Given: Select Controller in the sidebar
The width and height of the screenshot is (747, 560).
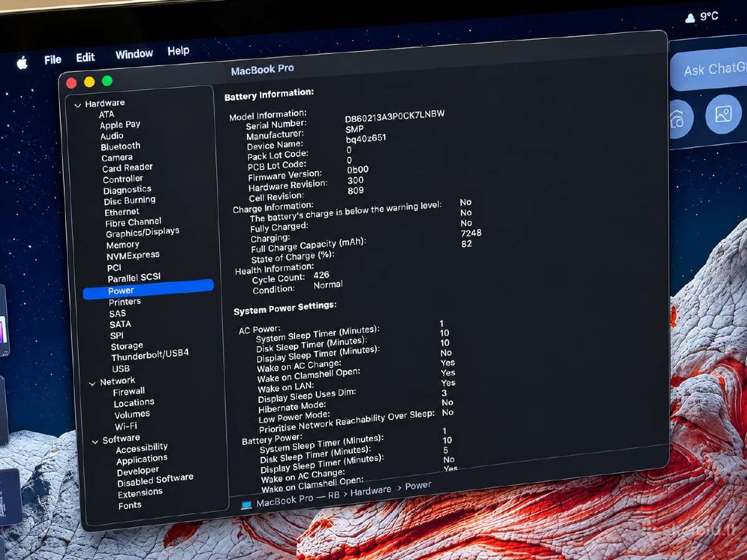Looking at the screenshot, I should [x=123, y=179].
